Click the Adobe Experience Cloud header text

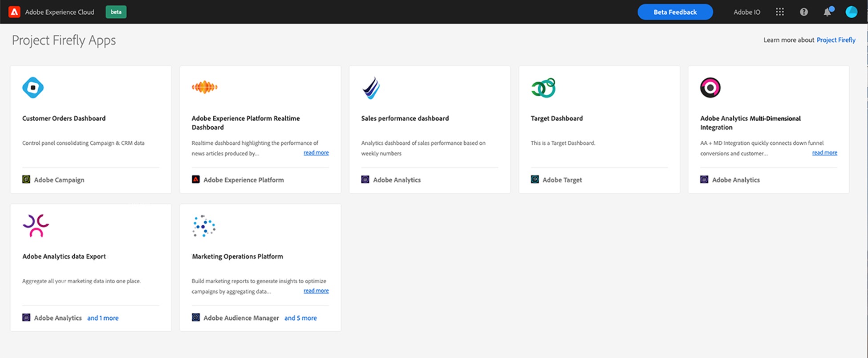pos(60,12)
